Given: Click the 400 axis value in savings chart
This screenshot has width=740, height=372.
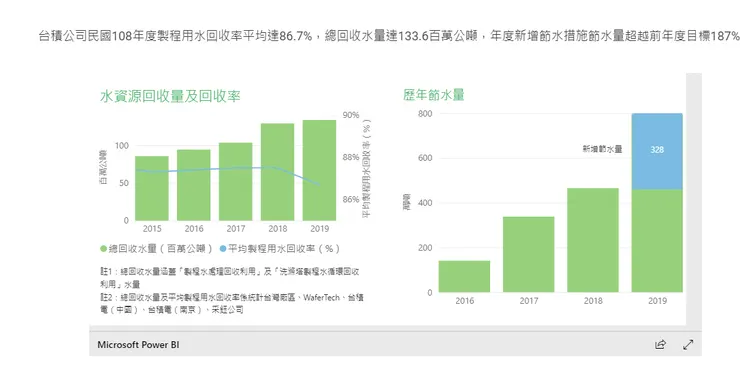Looking at the screenshot, I should pyautogui.click(x=425, y=203).
